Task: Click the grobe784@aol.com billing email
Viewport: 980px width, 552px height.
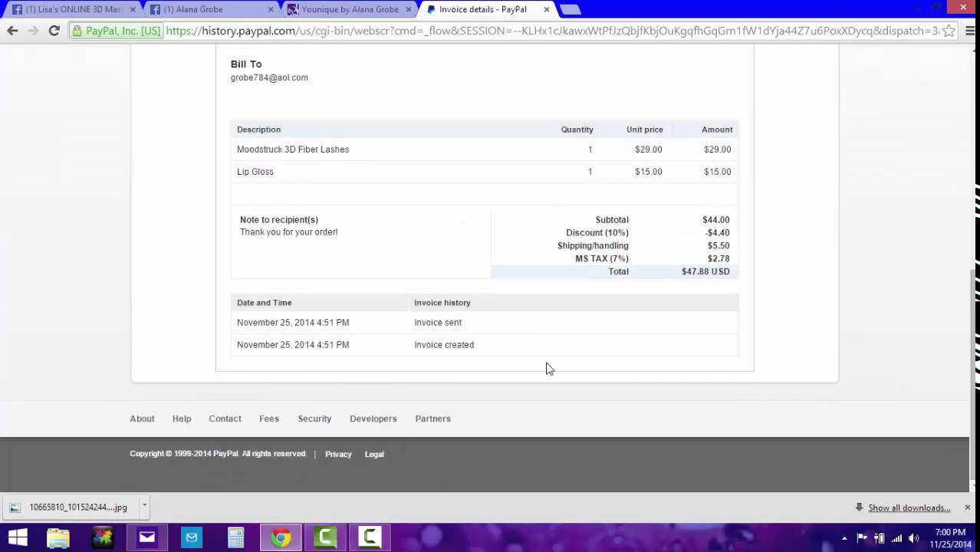Action: pos(269,77)
